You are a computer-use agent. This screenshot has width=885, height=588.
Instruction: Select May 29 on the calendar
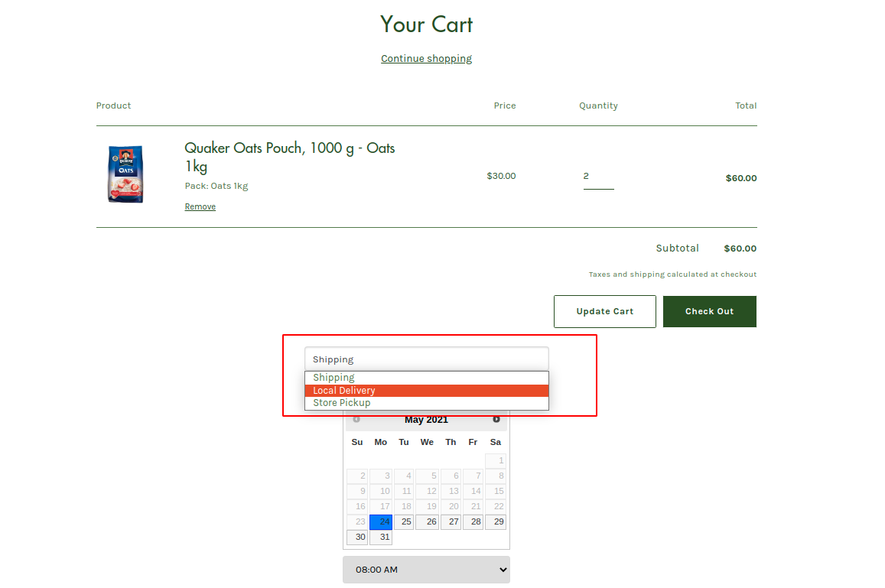pos(496,522)
